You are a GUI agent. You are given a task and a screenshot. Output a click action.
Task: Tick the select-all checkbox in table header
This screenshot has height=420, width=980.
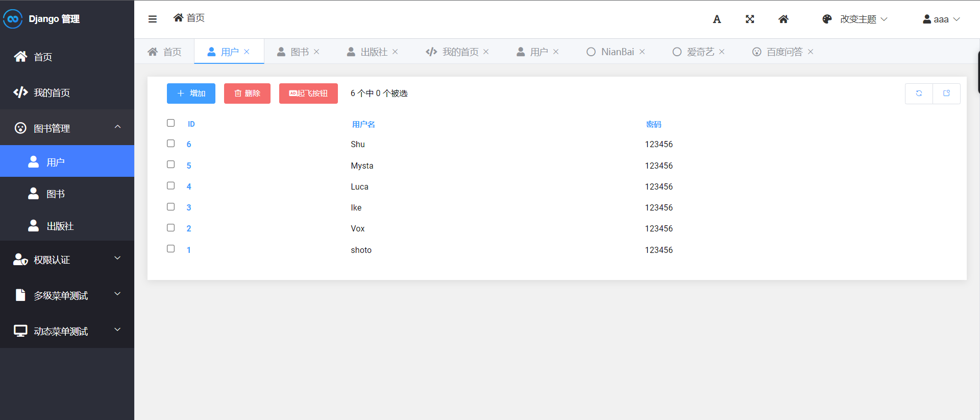pyautogui.click(x=171, y=123)
